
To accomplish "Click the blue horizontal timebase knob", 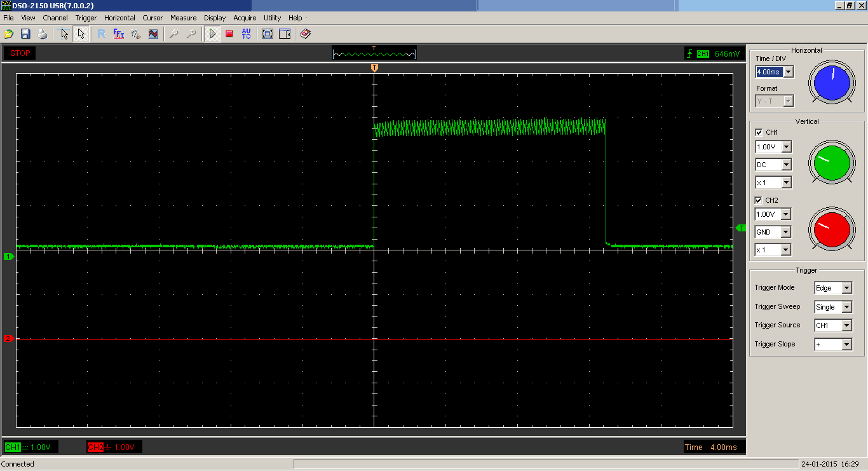I will [x=832, y=83].
